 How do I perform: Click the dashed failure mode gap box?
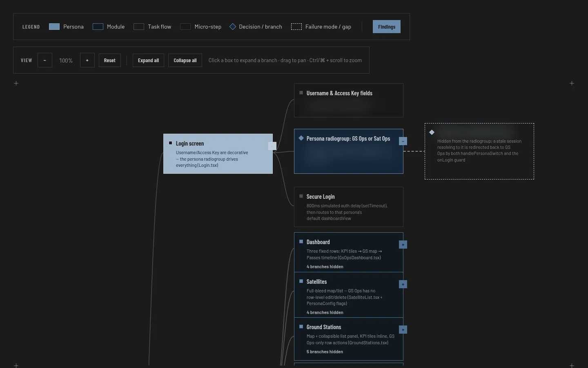point(479,151)
